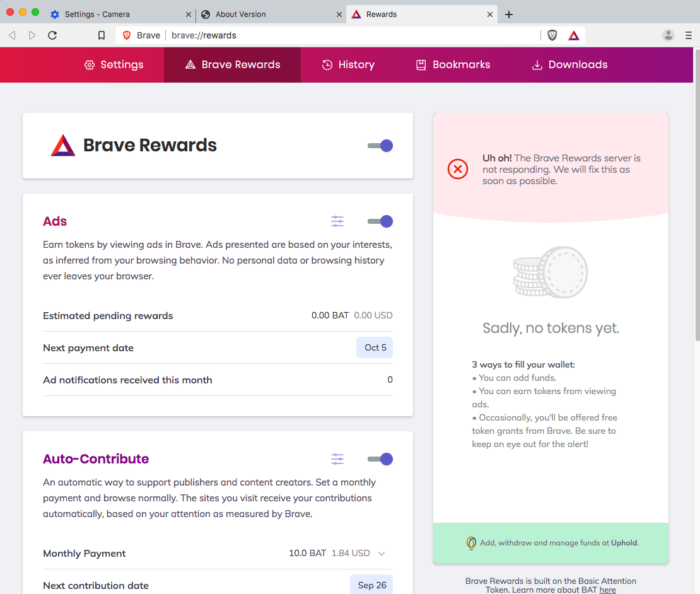Click the Sep 26 contribution date badge

[x=372, y=585]
